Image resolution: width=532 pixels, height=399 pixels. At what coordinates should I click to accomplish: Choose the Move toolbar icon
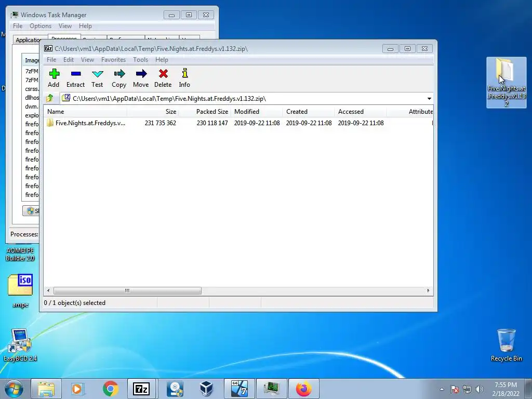pos(141,78)
